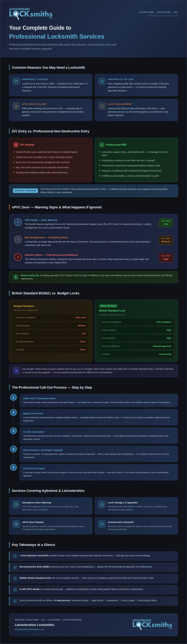Click the red X icon beside DIY Attempt
The width and height of the screenshot is (187, 644).
[x=16, y=145]
